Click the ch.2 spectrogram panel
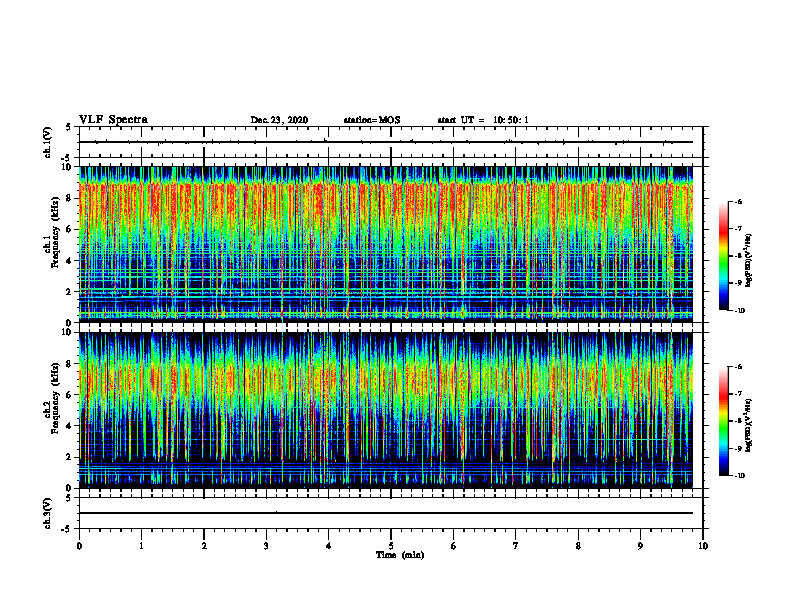The image size is (792, 612). (386, 410)
